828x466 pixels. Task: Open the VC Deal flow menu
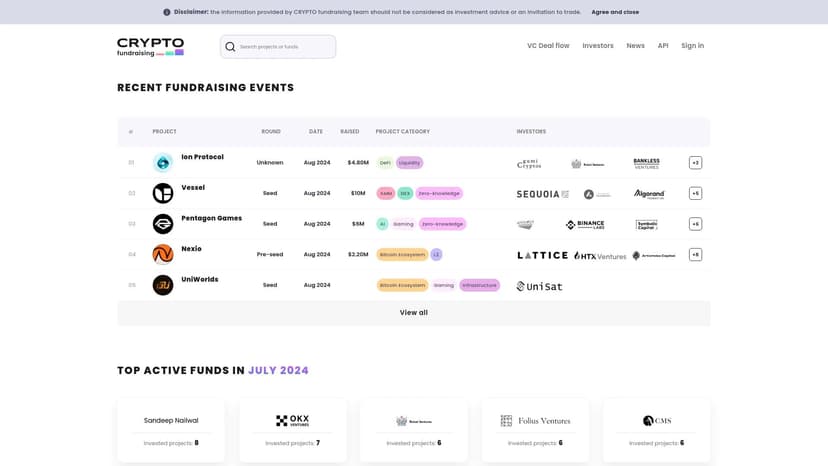click(548, 46)
